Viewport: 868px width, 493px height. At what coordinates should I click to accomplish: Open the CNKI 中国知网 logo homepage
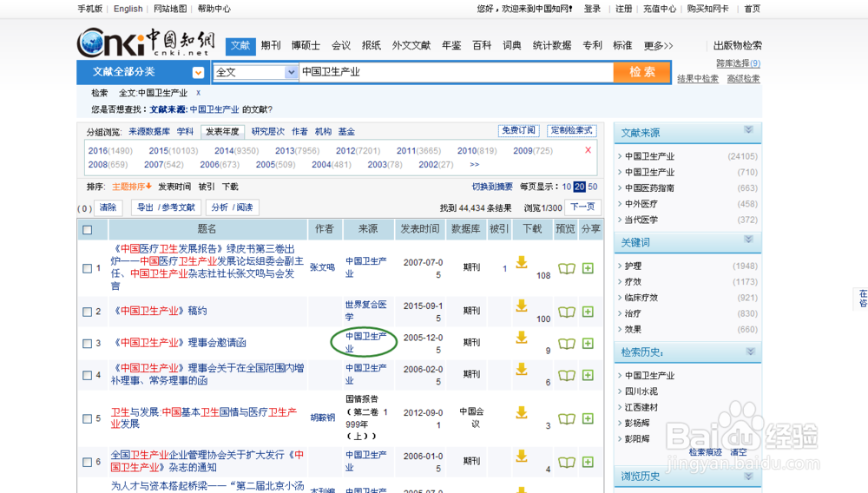146,43
